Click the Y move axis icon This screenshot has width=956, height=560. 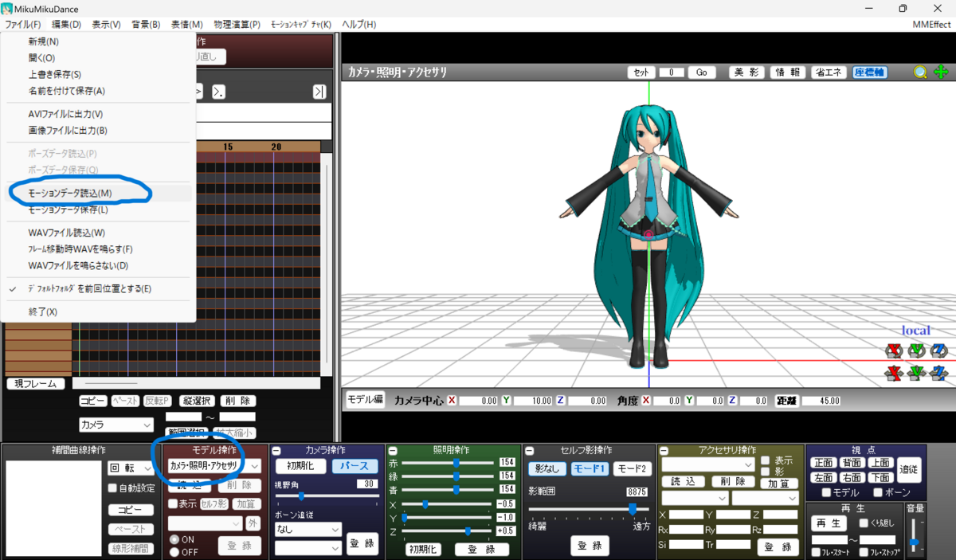pos(917,373)
